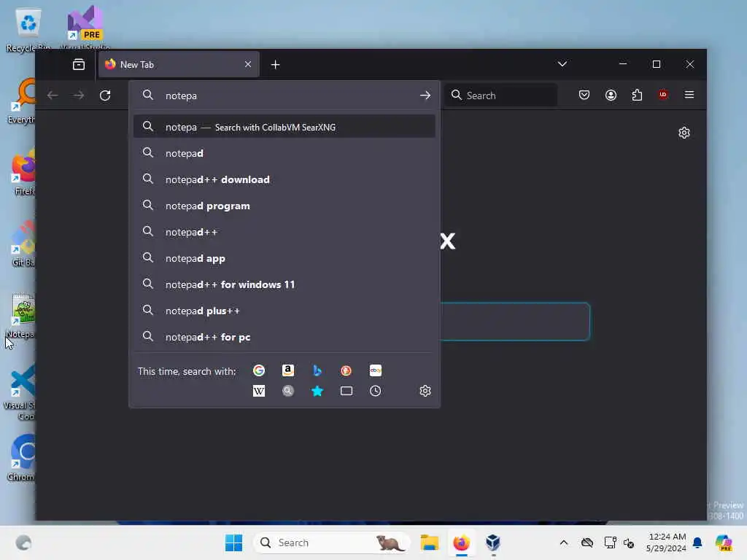Personalize New Tab gear icon

684,133
